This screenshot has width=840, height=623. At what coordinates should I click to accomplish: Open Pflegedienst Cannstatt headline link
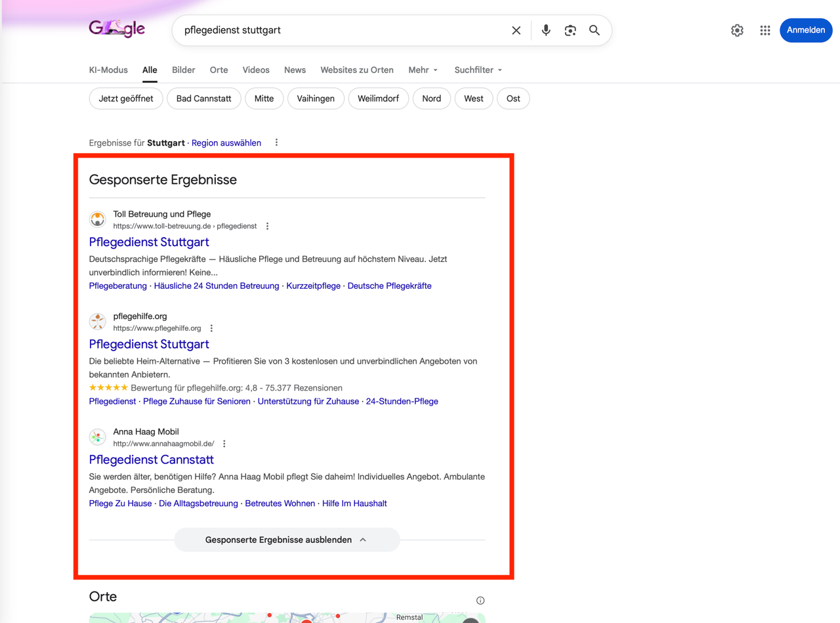point(152,460)
